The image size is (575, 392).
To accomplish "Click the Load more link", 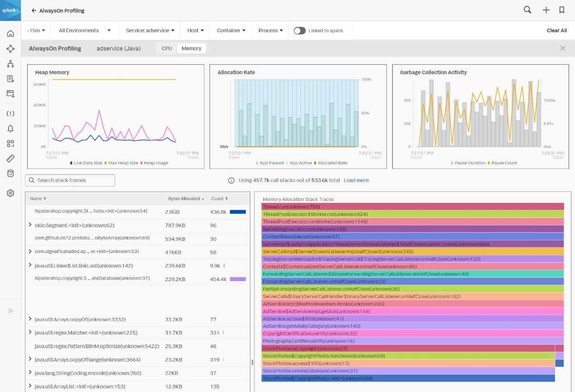I will tap(356, 180).
